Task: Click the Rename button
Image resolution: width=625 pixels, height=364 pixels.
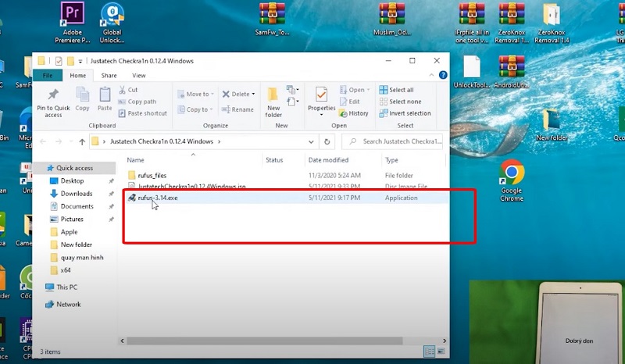Action: tap(237, 110)
